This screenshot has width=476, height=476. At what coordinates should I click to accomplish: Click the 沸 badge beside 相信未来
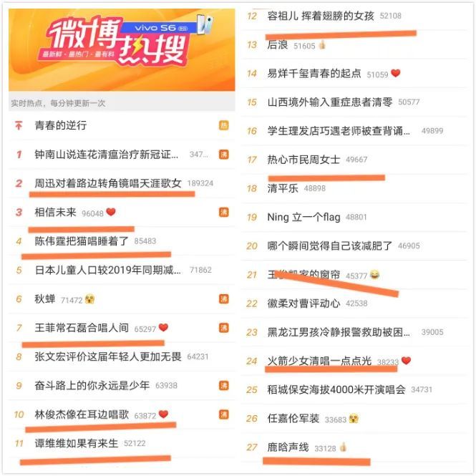224,212
